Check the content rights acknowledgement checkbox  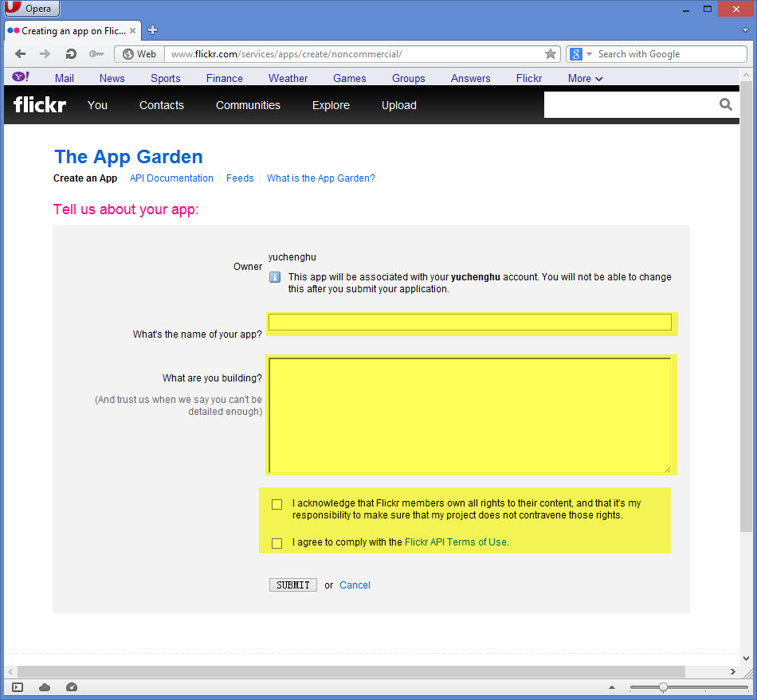click(x=277, y=505)
